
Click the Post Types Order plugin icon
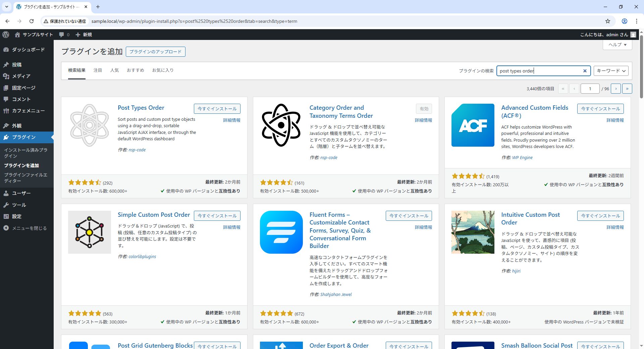[90, 125]
